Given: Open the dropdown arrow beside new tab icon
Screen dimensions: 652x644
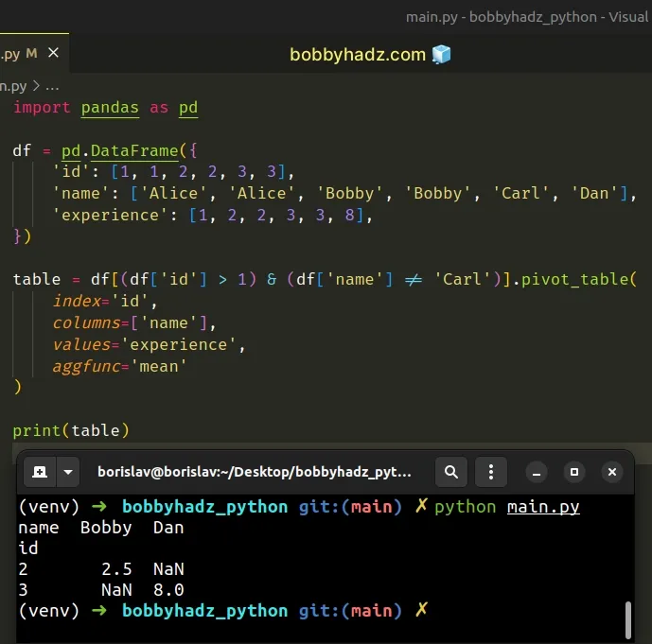Looking at the screenshot, I should [68, 471].
